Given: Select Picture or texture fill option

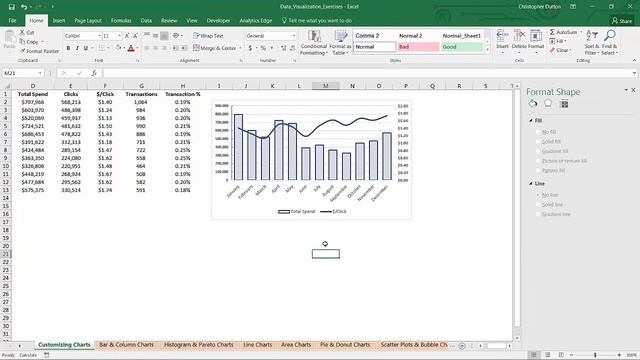Looking at the screenshot, I should coord(538,161).
